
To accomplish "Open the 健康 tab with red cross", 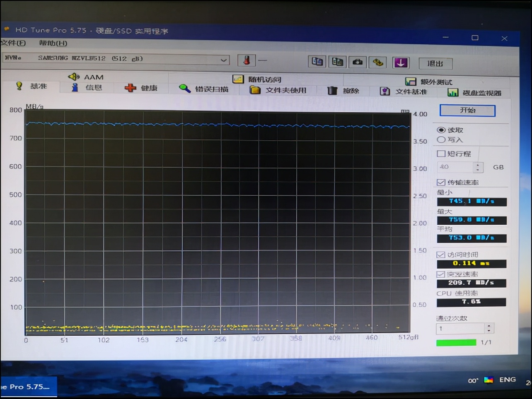I will pos(141,88).
